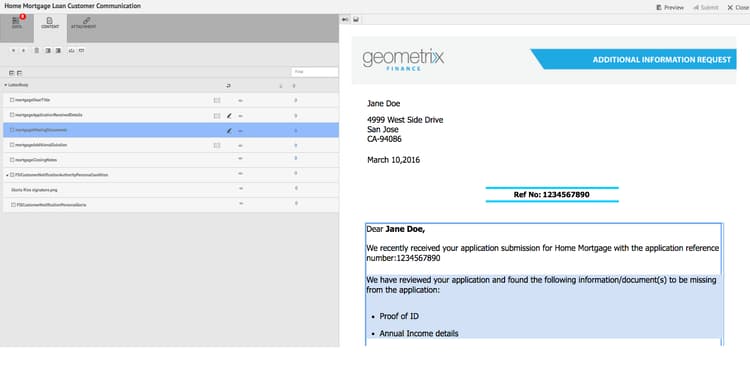The width and height of the screenshot is (750, 365).
Task: Click the trash delete icon in content toolbar
Action: (36, 50)
